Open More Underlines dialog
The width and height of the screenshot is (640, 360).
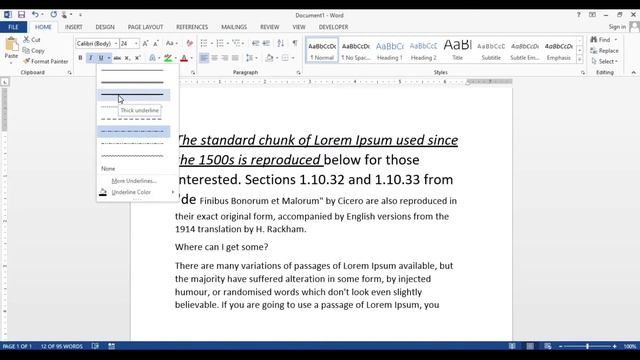coord(134,180)
